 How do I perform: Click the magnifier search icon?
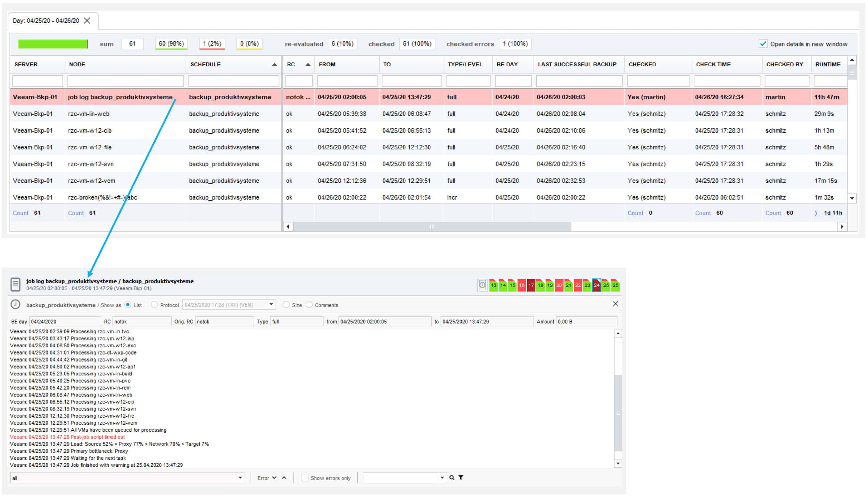click(x=452, y=478)
